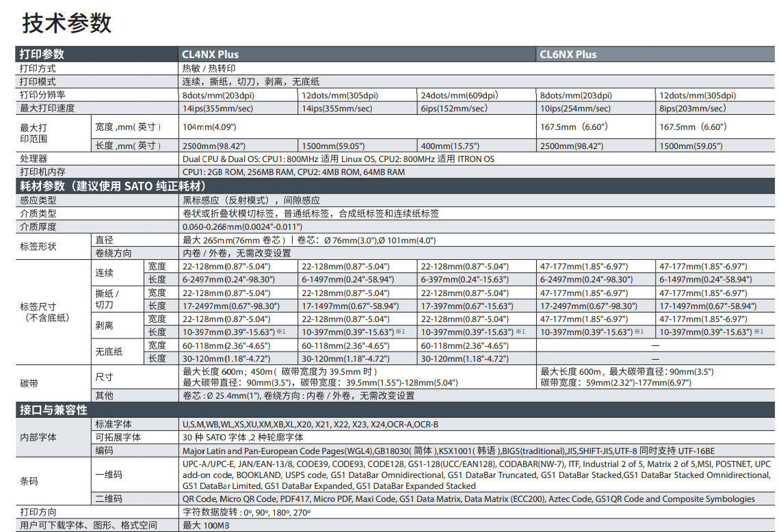The image size is (781, 532).
Task: Click the Major Latin and Pan-European encoding text
Action: (x=448, y=451)
